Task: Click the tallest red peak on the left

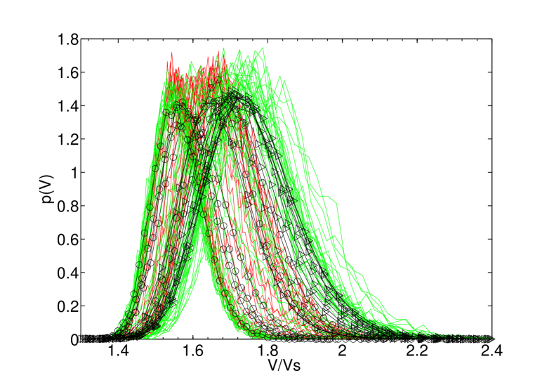Action: [172, 53]
